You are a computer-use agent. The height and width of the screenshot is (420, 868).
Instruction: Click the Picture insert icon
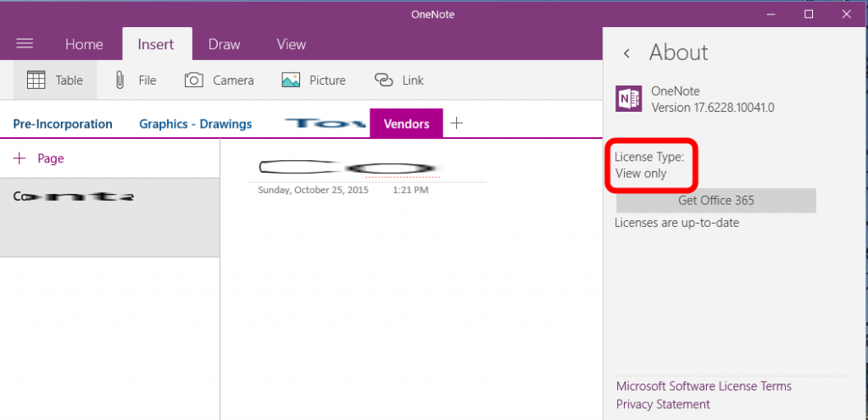tap(291, 80)
